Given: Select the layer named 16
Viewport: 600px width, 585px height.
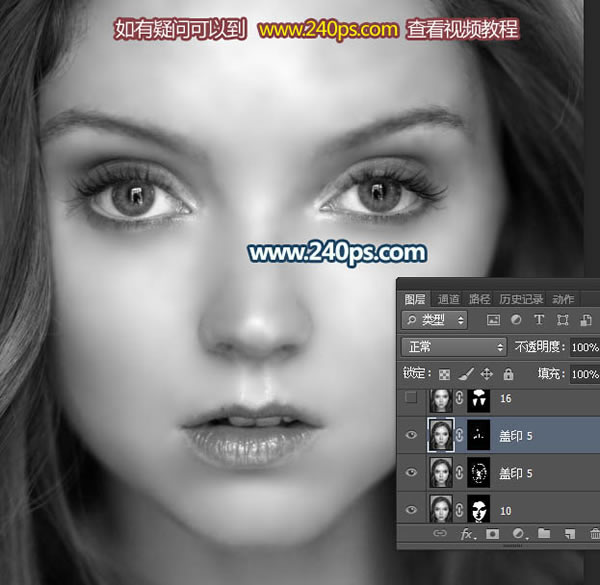Looking at the screenshot, I should (x=505, y=398).
